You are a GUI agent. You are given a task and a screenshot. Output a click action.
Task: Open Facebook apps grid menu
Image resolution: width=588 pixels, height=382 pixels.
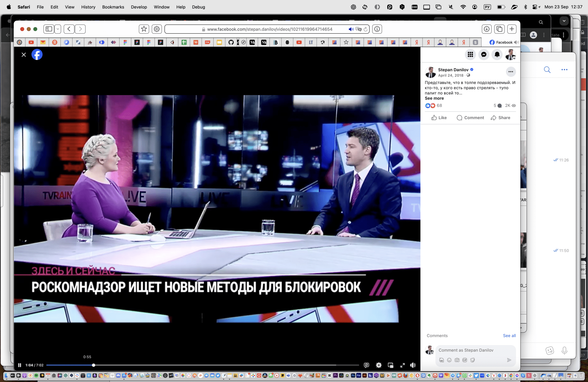tap(470, 55)
